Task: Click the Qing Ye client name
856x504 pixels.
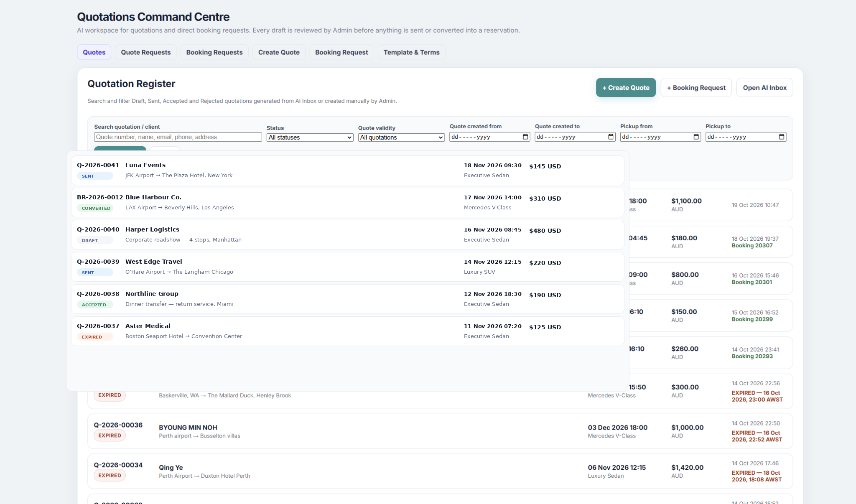Action: [x=171, y=468]
